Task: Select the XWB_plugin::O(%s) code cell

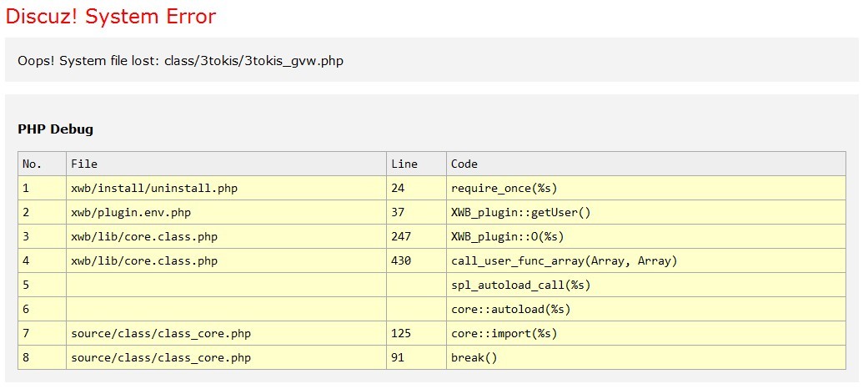Action: [x=646, y=236]
